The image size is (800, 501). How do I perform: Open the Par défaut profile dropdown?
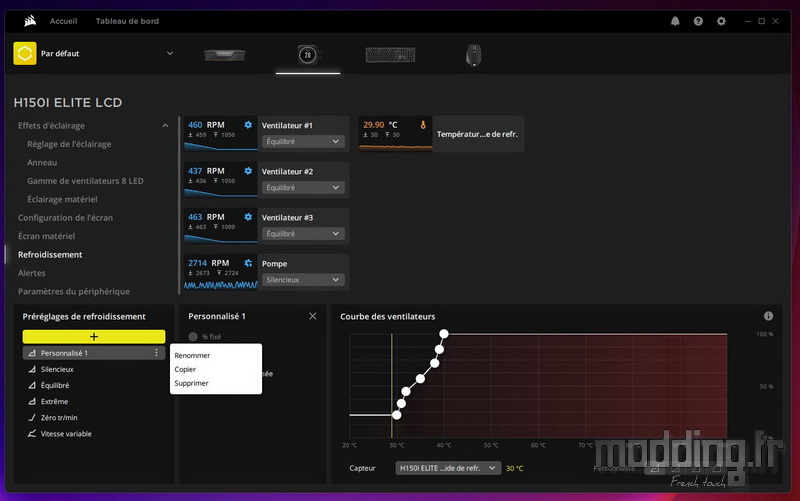tap(170, 54)
